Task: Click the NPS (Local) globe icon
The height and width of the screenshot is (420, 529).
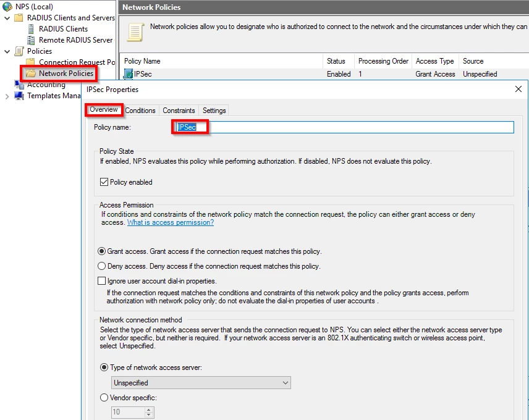Action: click(7, 6)
